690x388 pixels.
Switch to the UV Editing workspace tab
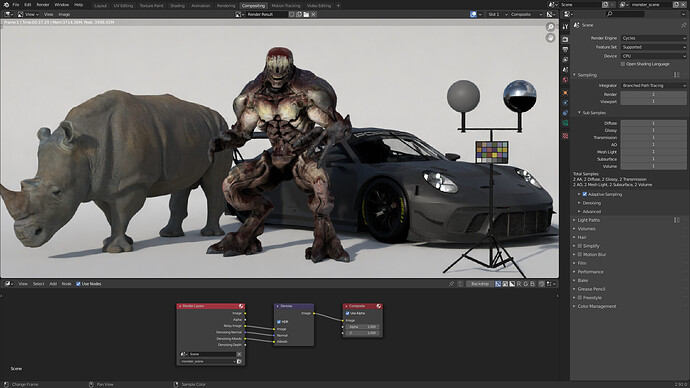coord(123,6)
